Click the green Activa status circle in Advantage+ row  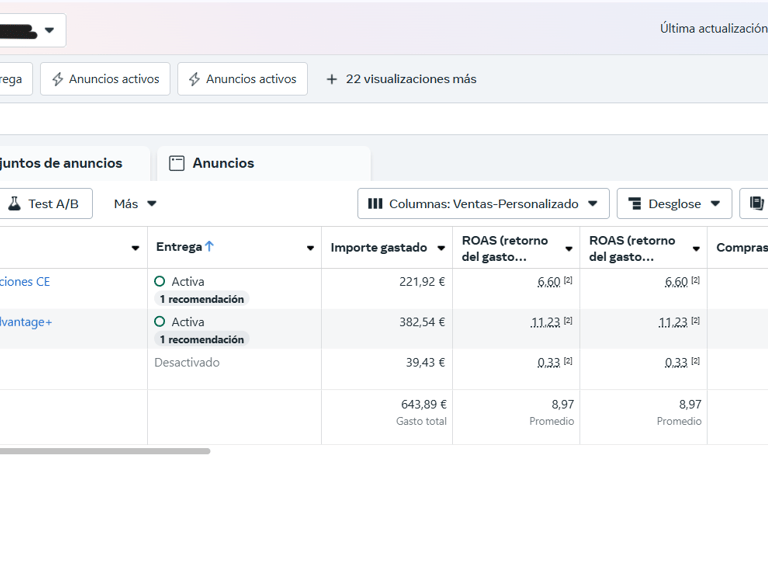coord(160,322)
